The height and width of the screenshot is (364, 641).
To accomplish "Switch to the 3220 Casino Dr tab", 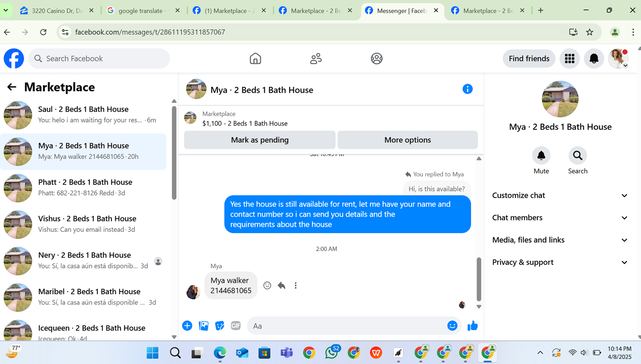I will pos(56,10).
